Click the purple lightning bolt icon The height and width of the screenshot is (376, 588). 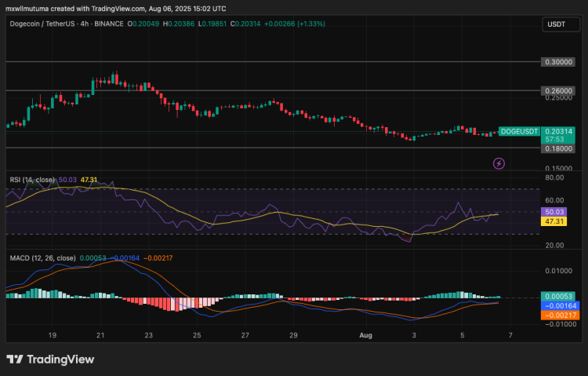(x=499, y=163)
